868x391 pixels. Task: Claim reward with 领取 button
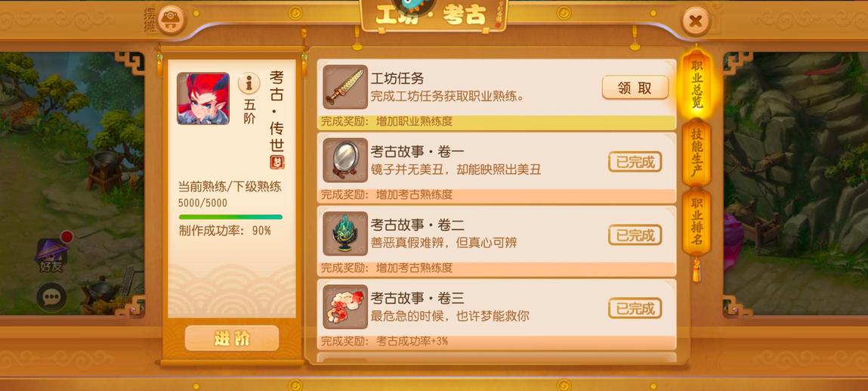(x=635, y=88)
